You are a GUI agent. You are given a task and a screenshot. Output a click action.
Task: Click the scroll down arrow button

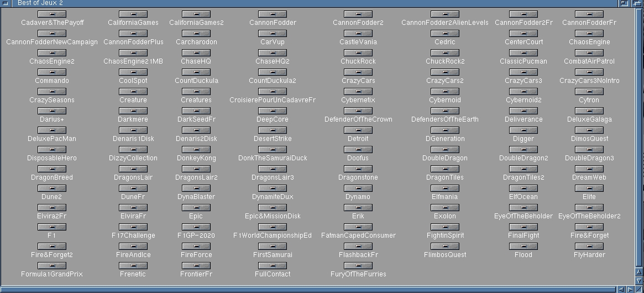tap(640, 280)
